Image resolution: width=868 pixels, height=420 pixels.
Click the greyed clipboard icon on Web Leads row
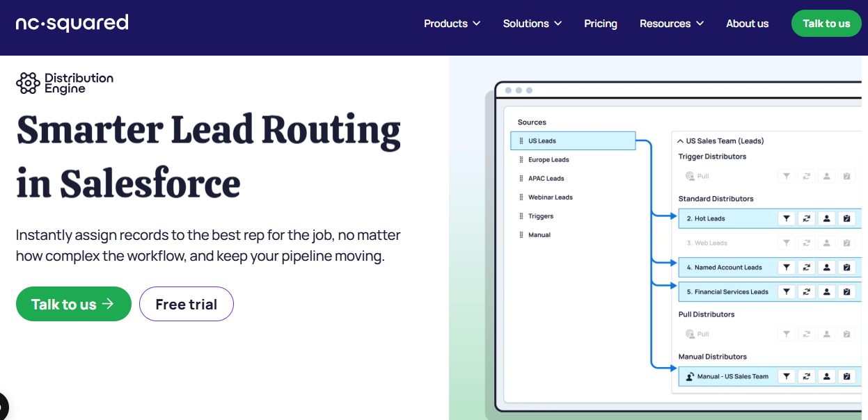coord(847,243)
